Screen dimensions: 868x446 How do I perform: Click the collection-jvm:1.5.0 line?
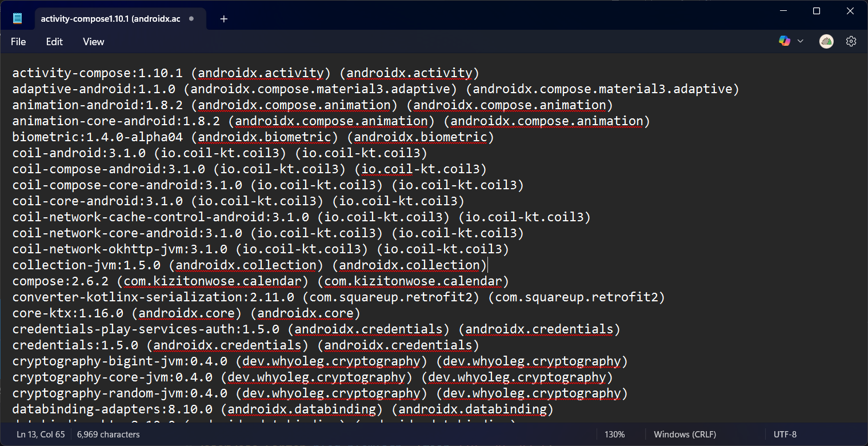[x=250, y=265]
